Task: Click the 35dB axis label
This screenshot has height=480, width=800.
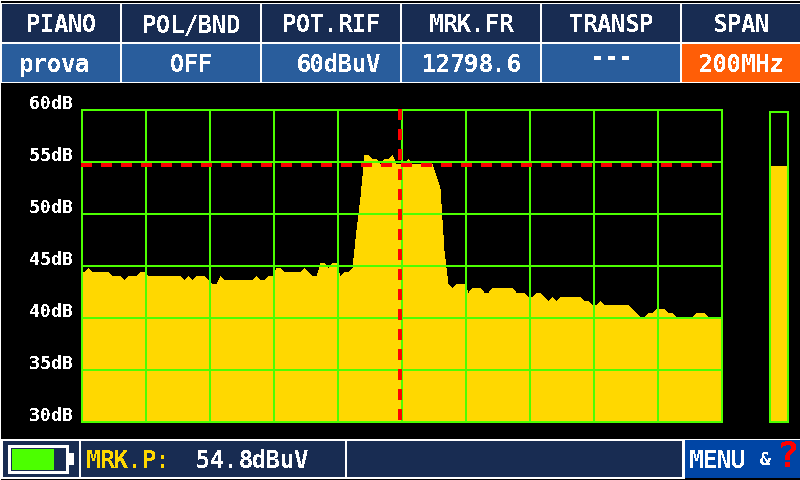Action: pyautogui.click(x=51, y=363)
